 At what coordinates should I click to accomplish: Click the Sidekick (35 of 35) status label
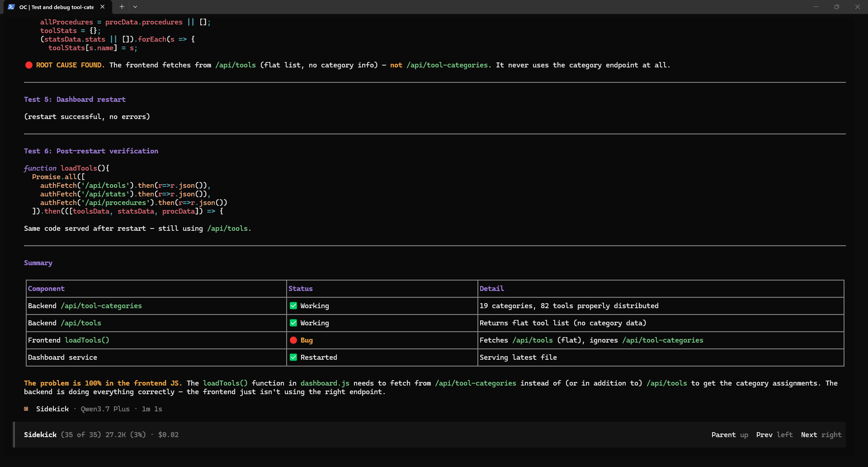tap(62, 435)
